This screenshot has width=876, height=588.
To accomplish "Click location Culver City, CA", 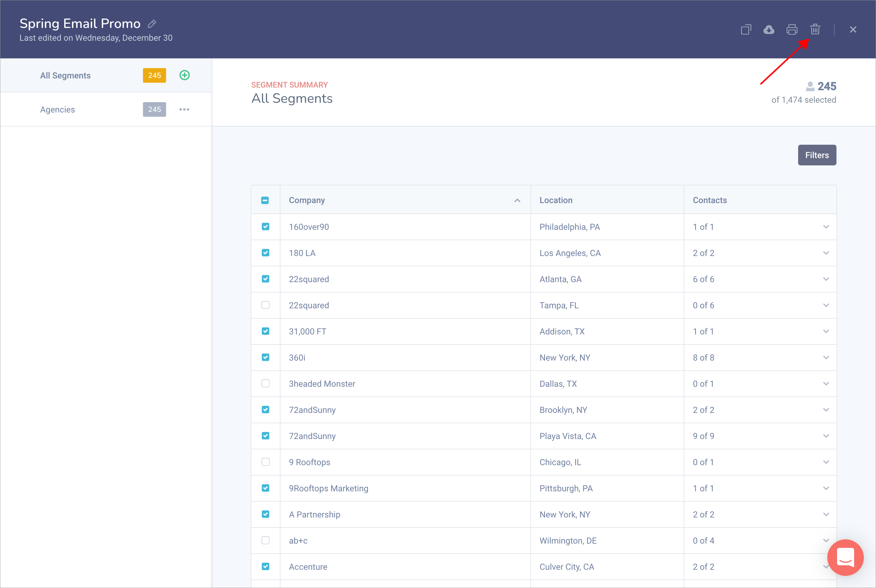I will [567, 567].
